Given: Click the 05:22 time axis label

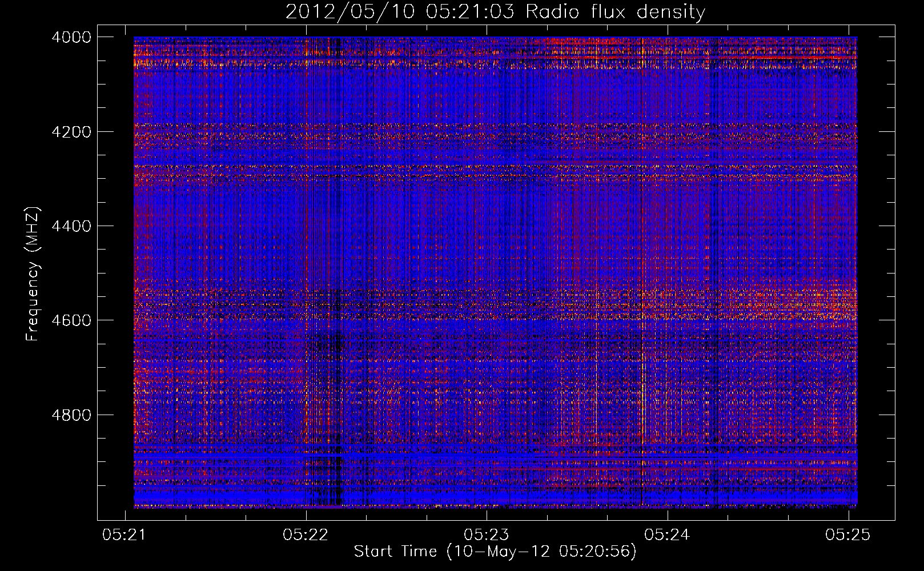Looking at the screenshot, I should (x=306, y=534).
